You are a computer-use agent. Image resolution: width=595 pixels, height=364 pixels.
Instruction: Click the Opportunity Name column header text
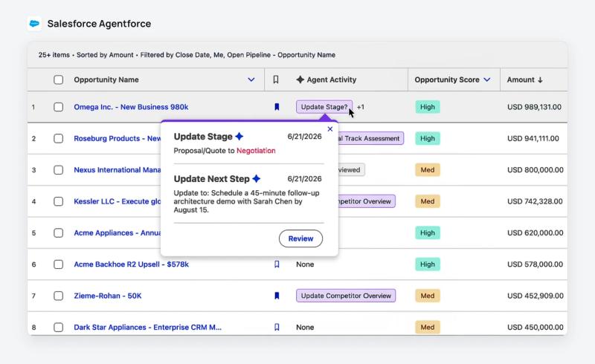pyautogui.click(x=106, y=79)
